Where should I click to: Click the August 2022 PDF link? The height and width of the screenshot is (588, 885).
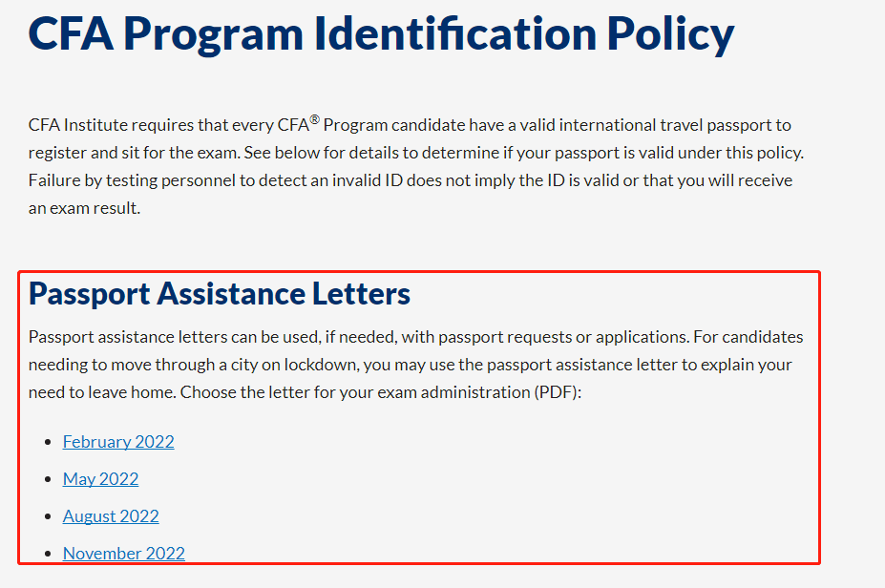click(x=111, y=516)
